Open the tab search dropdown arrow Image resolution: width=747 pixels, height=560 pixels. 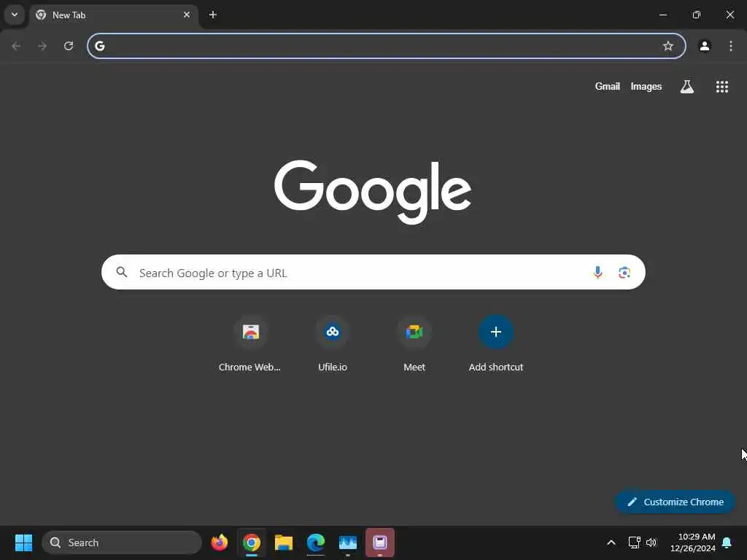tap(15, 15)
